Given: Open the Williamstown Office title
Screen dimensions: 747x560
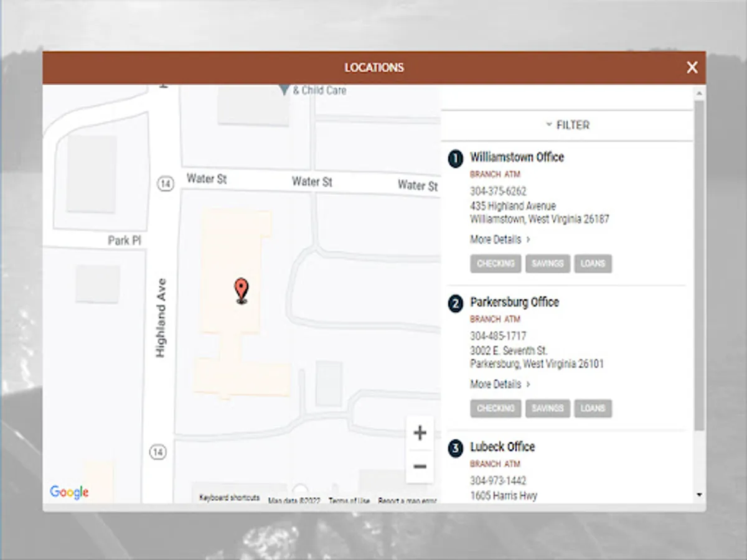Looking at the screenshot, I should coord(517,157).
